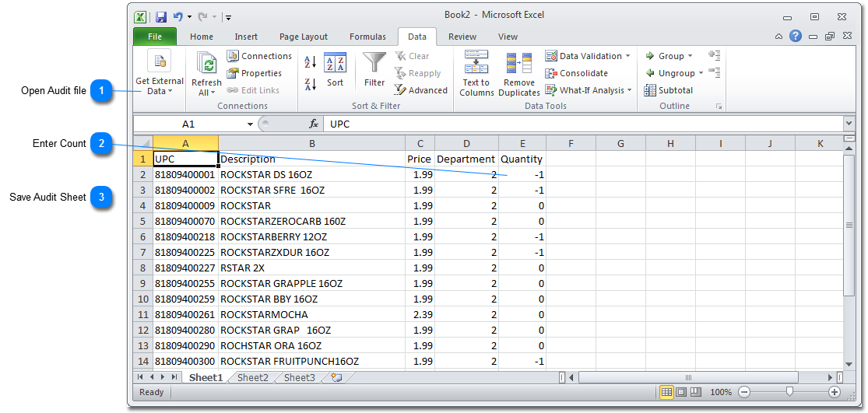This screenshot has width=868, height=413.
Task: Click the Redo icon in quick access toolbar
Action: pos(202,17)
